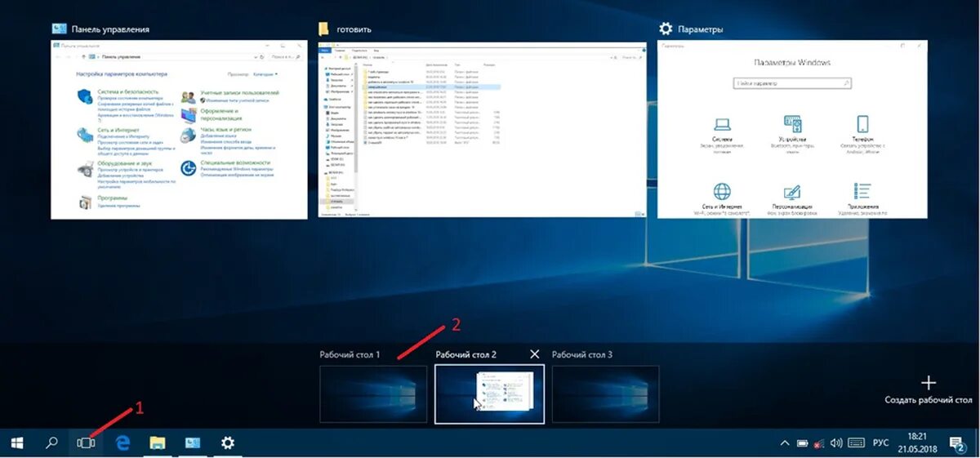Switch to Рабочий стол 3 thumbnail

click(605, 394)
